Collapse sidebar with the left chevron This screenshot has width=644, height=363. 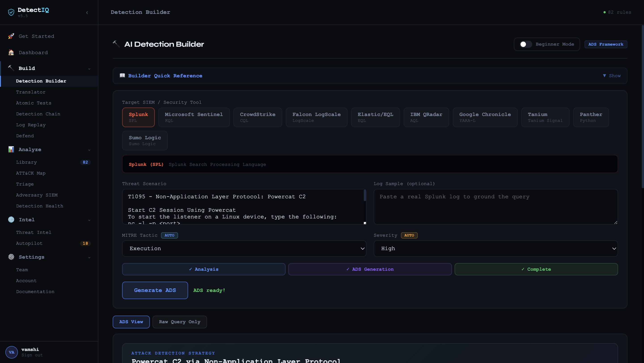click(87, 13)
